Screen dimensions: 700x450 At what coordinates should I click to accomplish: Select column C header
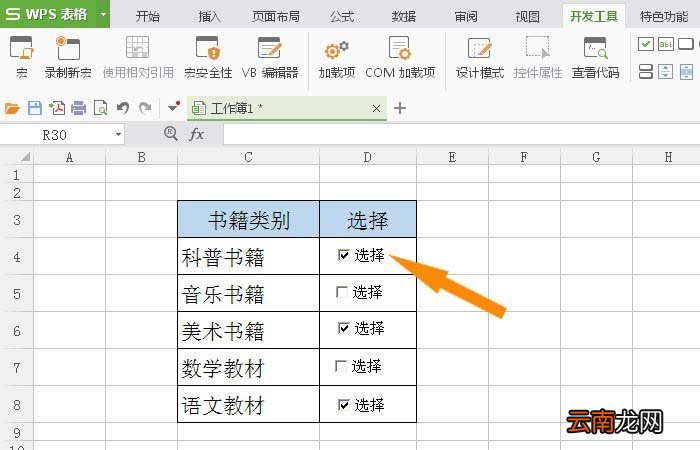248,157
